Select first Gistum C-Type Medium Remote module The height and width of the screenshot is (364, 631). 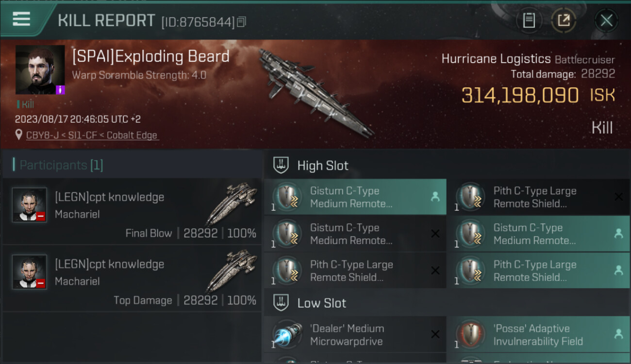click(355, 197)
